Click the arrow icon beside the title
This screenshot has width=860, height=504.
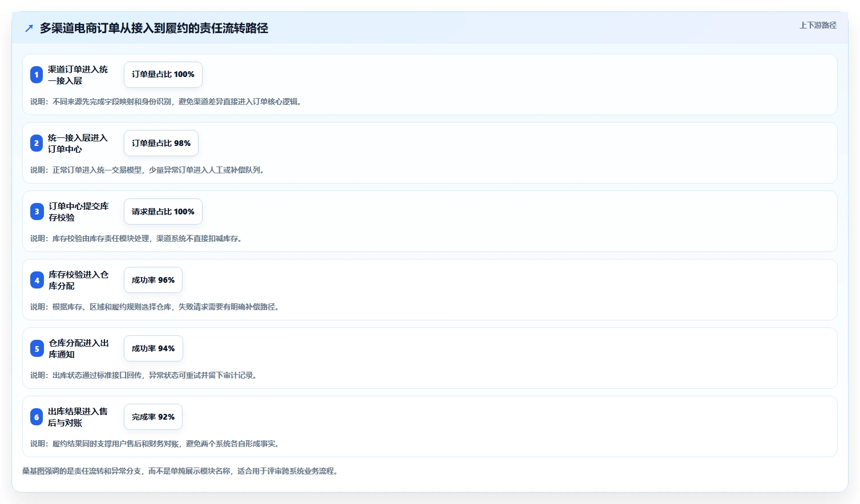(x=29, y=29)
